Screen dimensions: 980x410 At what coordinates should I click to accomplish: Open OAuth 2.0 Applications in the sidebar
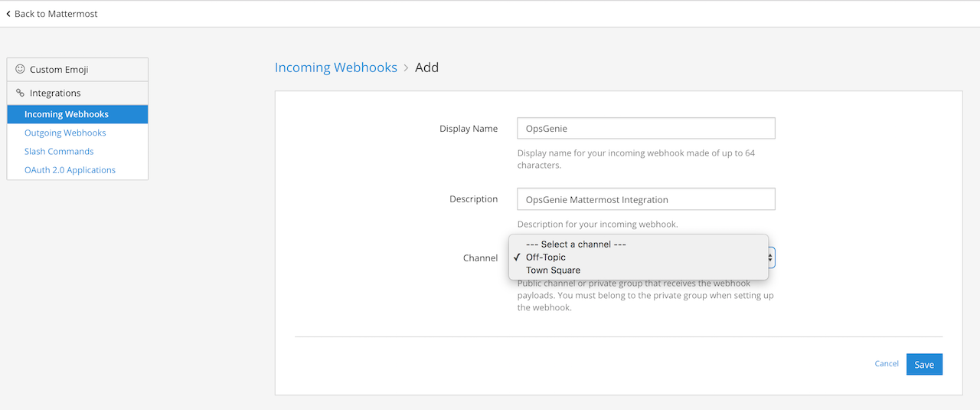click(70, 170)
